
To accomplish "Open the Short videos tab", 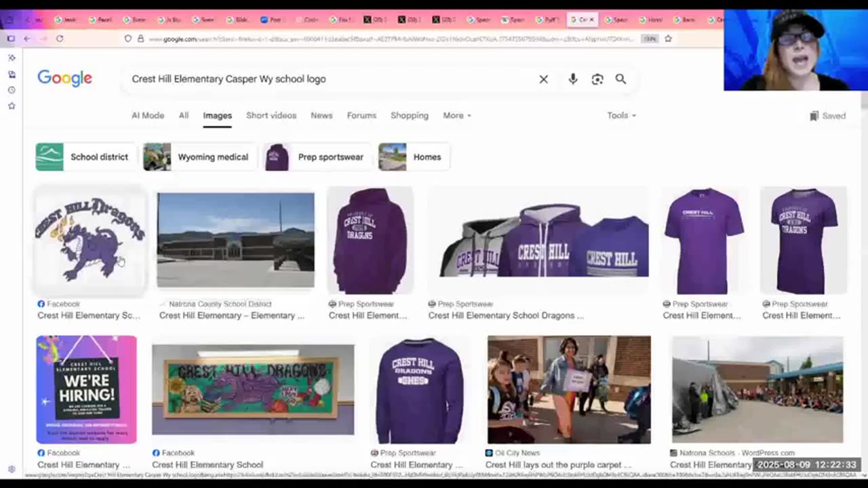I will point(271,115).
